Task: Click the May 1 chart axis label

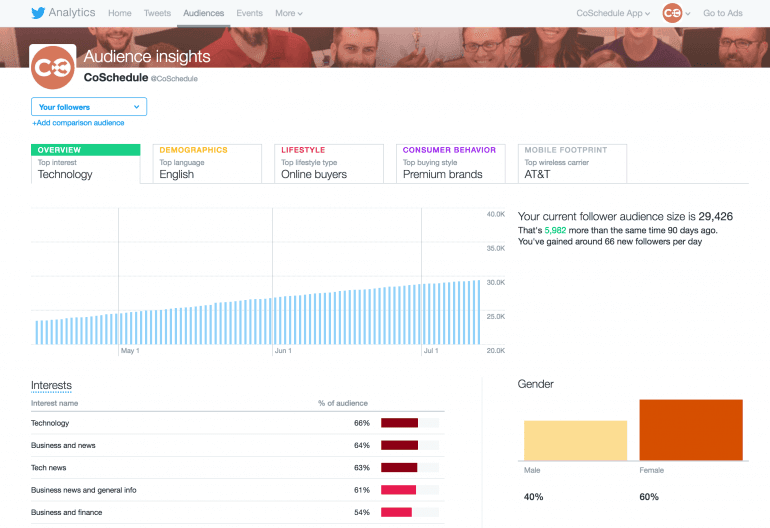Action: (x=130, y=351)
